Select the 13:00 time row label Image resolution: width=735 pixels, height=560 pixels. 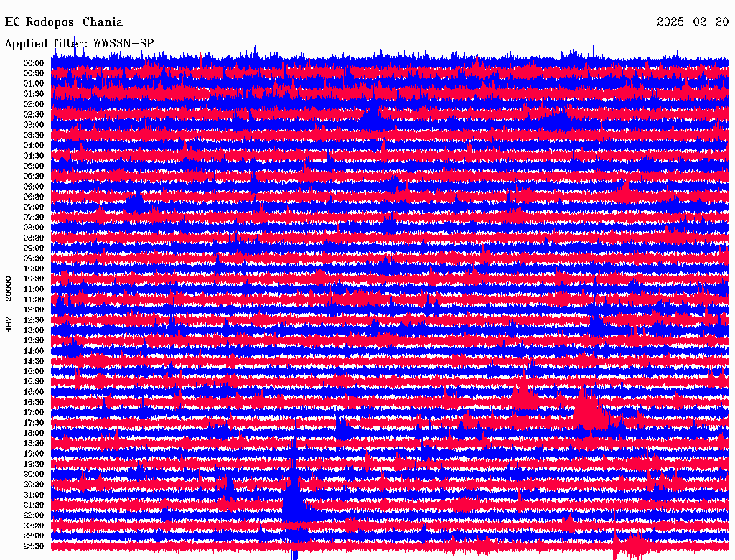tap(34, 331)
